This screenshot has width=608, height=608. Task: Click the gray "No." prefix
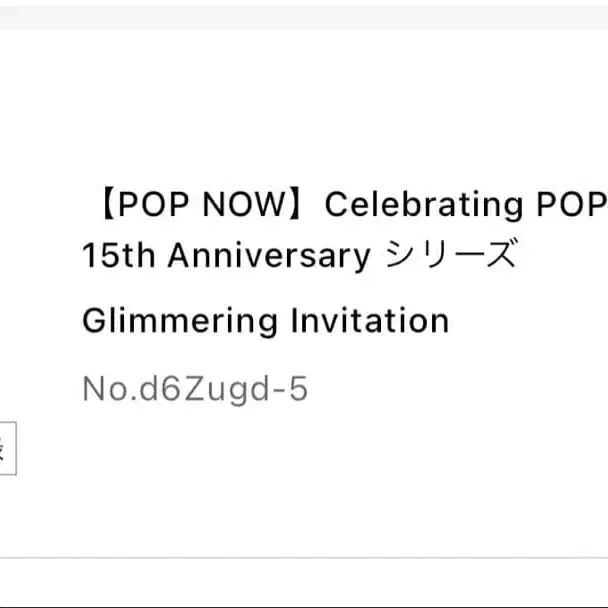pos(110,390)
